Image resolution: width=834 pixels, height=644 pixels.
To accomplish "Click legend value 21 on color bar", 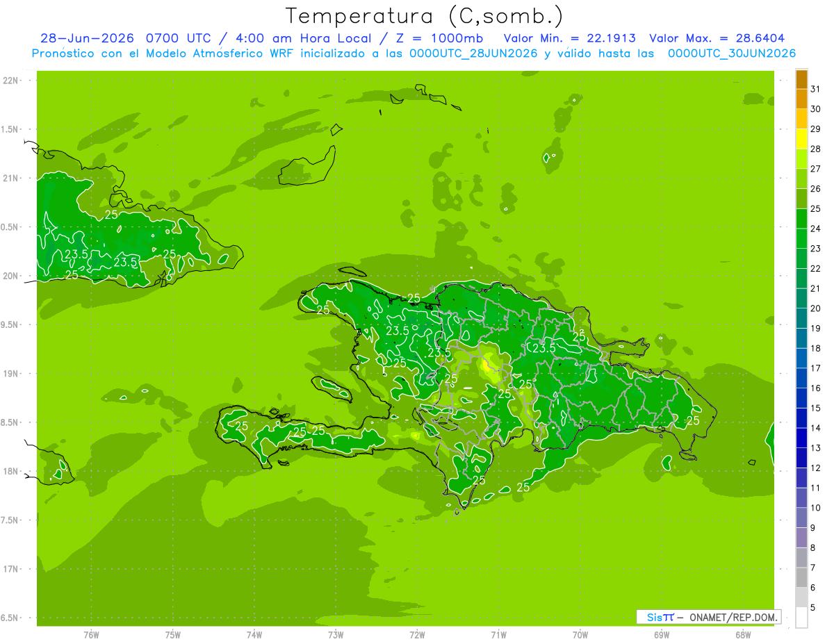I will point(815,288).
